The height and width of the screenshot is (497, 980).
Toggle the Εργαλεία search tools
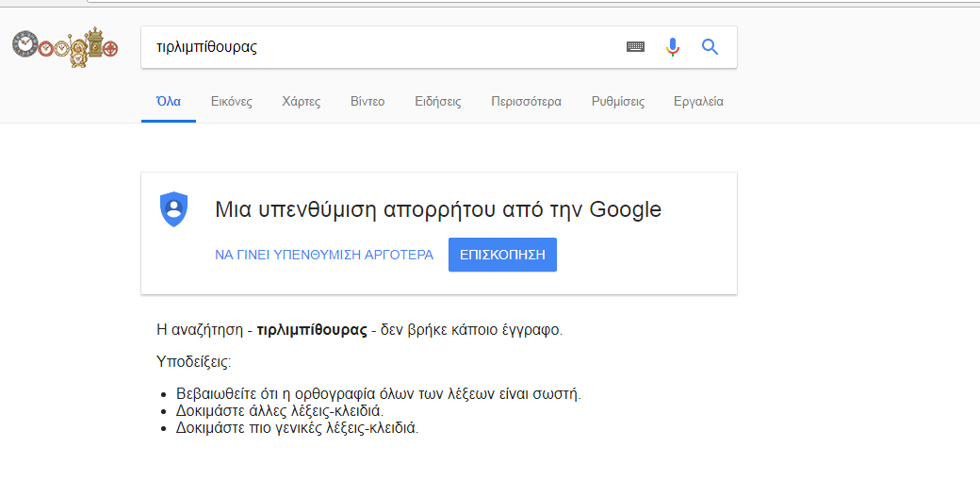click(698, 102)
